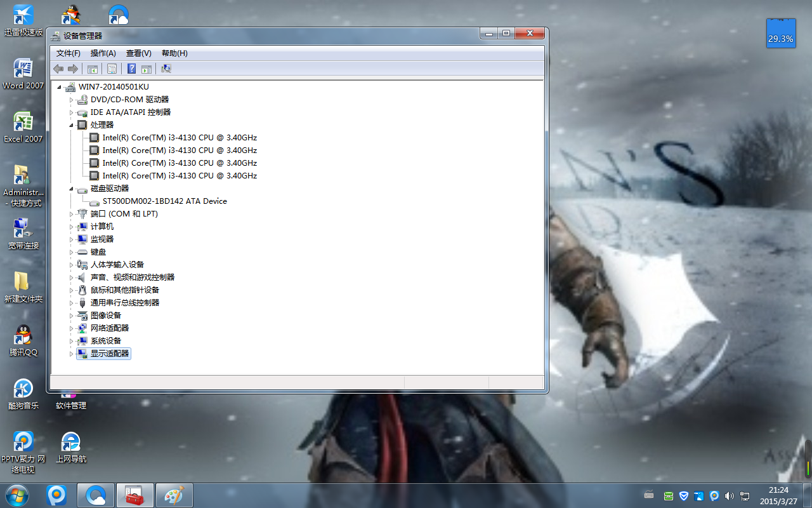
Task: Select the last Intel Core i3-4130 CPU entry
Action: [x=180, y=176]
